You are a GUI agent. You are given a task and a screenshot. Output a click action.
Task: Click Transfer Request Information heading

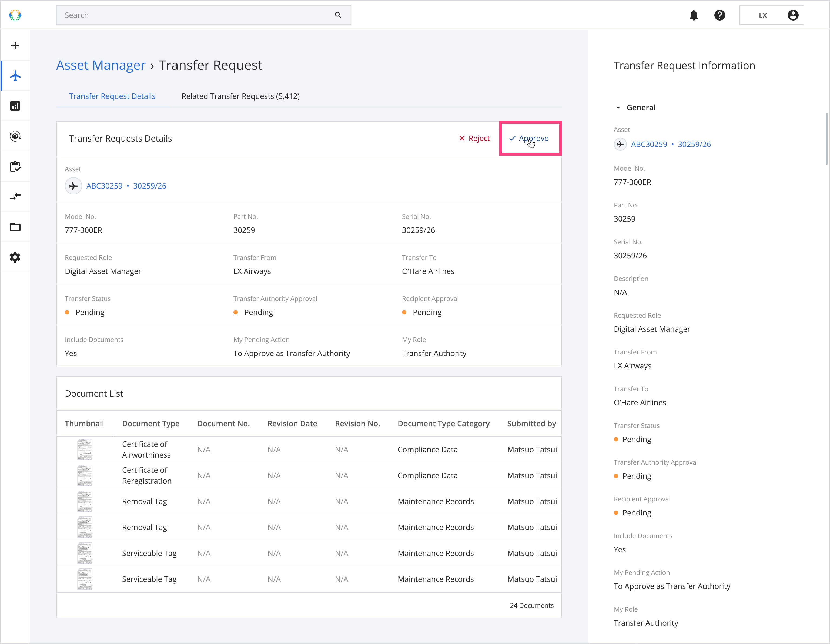(x=684, y=66)
